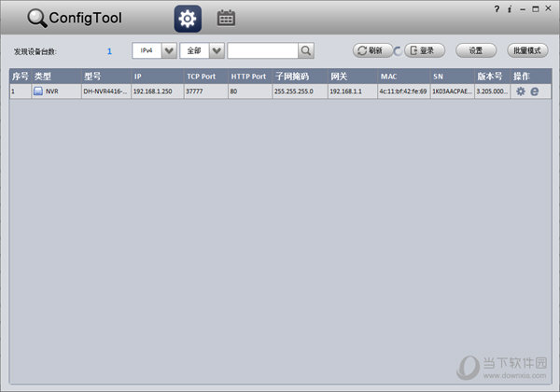
Task: Show the info 'i' icon
Action: (510, 9)
